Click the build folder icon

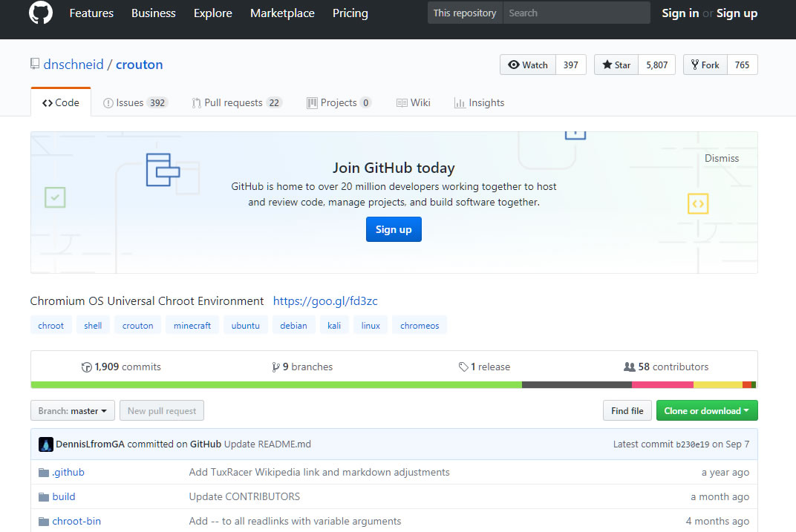(44, 497)
